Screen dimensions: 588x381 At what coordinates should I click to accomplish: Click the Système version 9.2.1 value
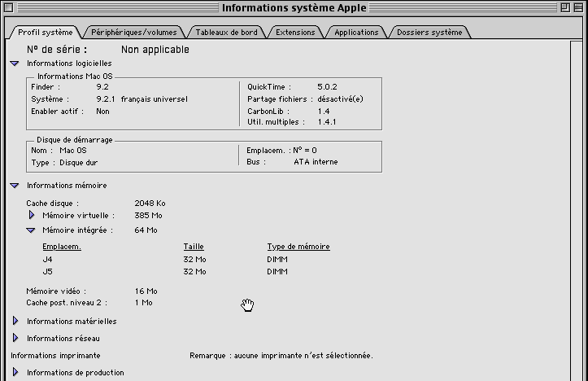point(106,99)
